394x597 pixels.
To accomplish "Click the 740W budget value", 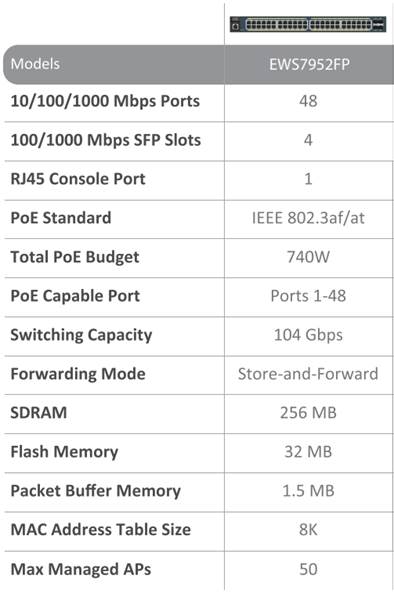I will coord(308,257).
